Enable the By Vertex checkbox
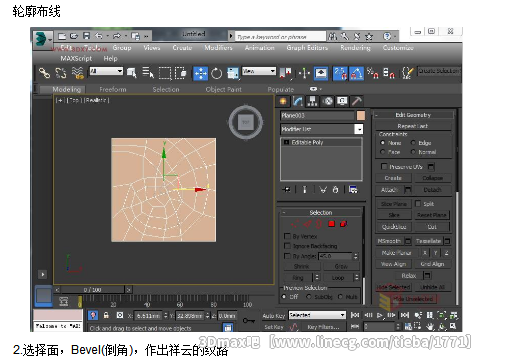Screen dimensions: 511x361 pos(287,236)
